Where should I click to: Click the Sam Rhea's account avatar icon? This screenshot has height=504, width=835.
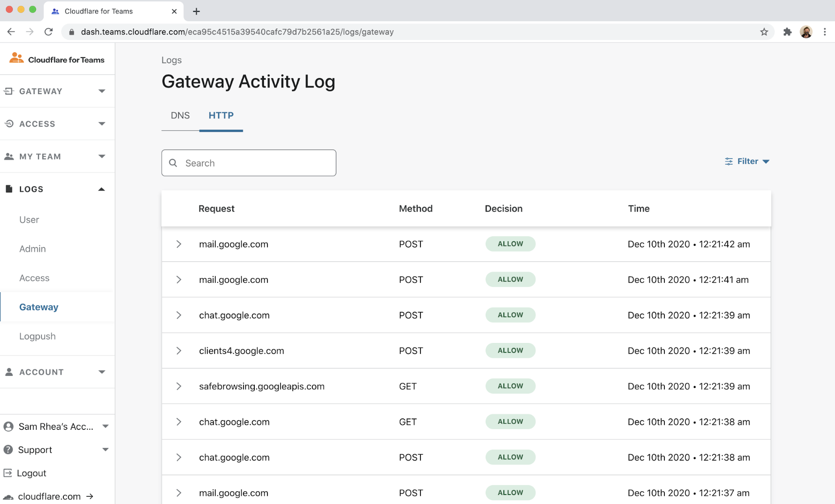click(x=8, y=426)
